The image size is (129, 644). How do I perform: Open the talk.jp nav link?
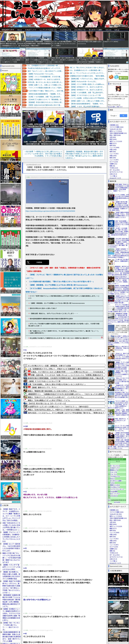coord(117,30)
